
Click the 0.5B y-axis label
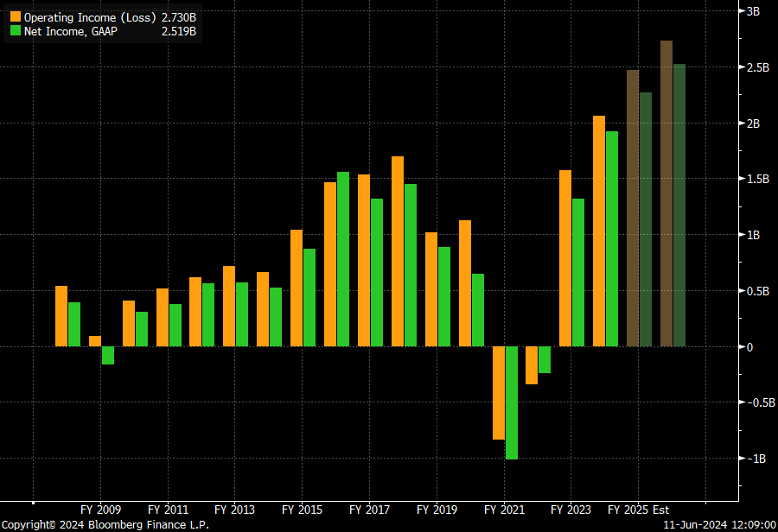pyautogui.click(x=758, y=290)
